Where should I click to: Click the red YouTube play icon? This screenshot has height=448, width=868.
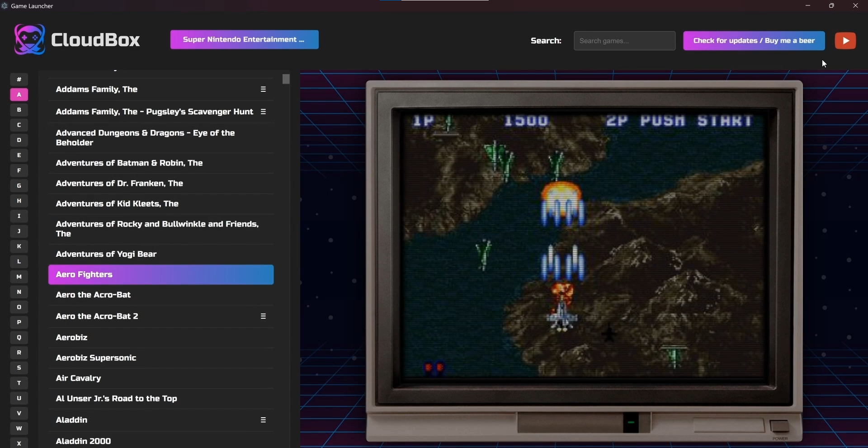(845, 41)
